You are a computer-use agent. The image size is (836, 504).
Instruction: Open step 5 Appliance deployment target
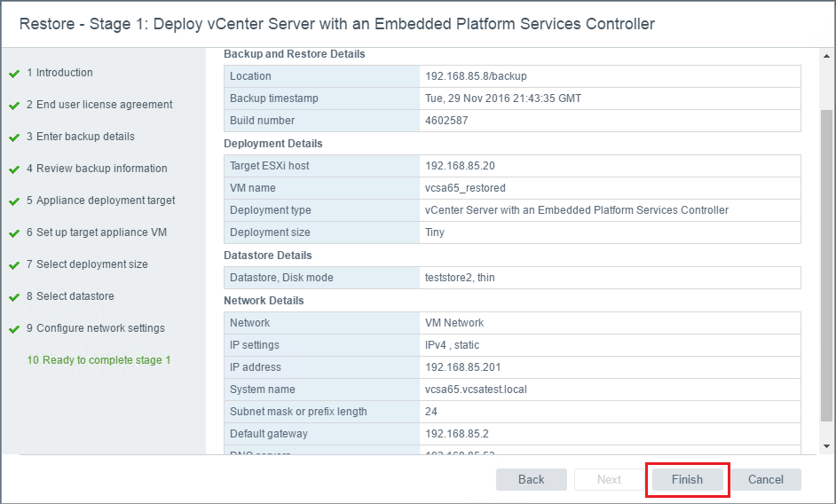(101, 201)
